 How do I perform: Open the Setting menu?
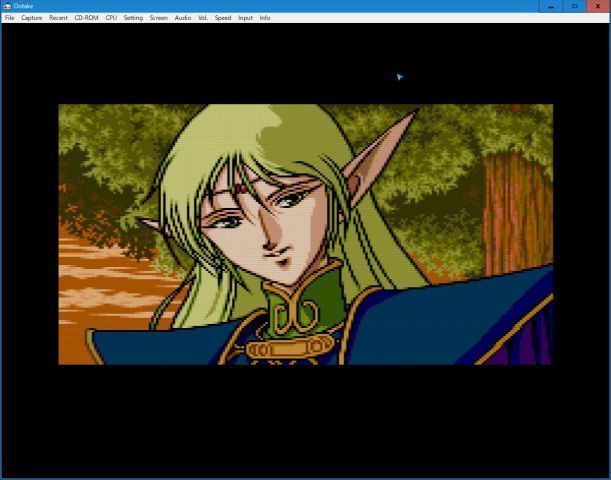click(x=133, y=18)
